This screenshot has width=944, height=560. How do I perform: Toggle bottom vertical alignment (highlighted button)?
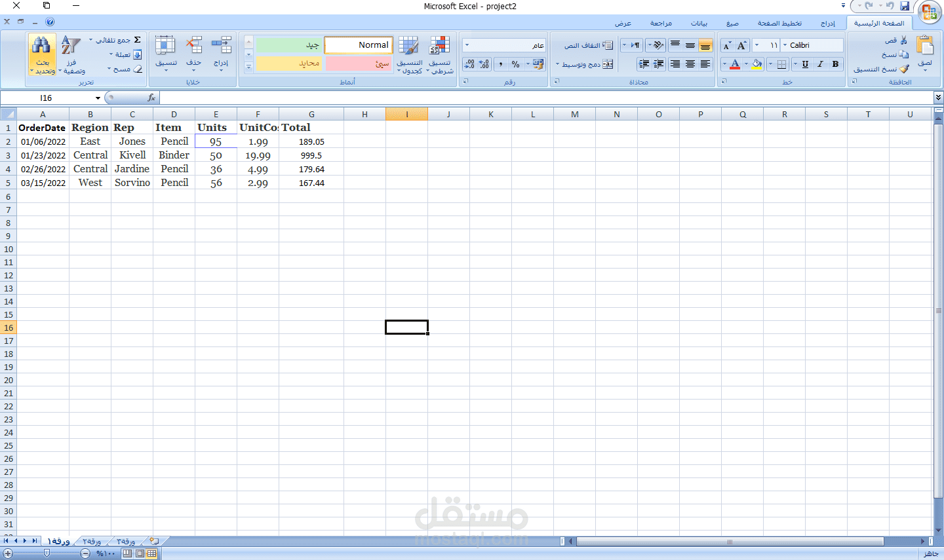pos(705,45)
